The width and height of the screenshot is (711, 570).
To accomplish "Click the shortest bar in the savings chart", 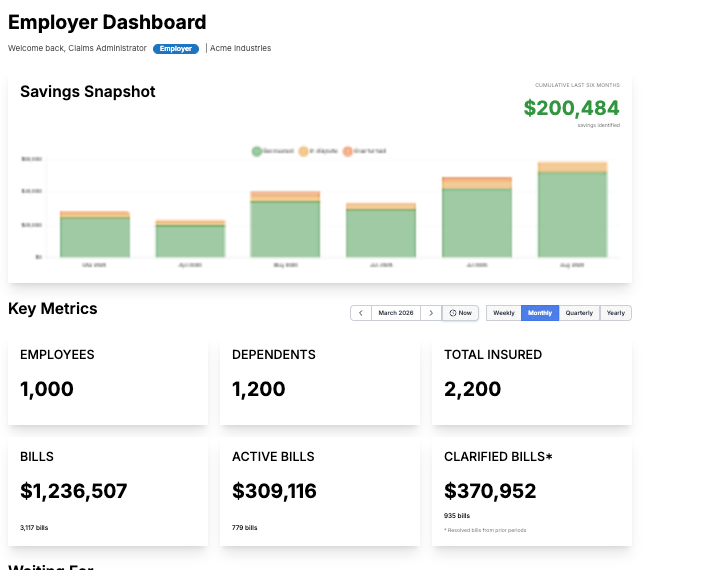I will [x=190, y=239].
